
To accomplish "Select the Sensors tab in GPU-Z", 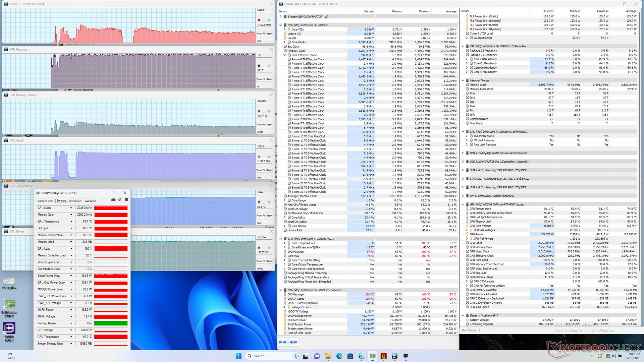I will click(61, 201).
